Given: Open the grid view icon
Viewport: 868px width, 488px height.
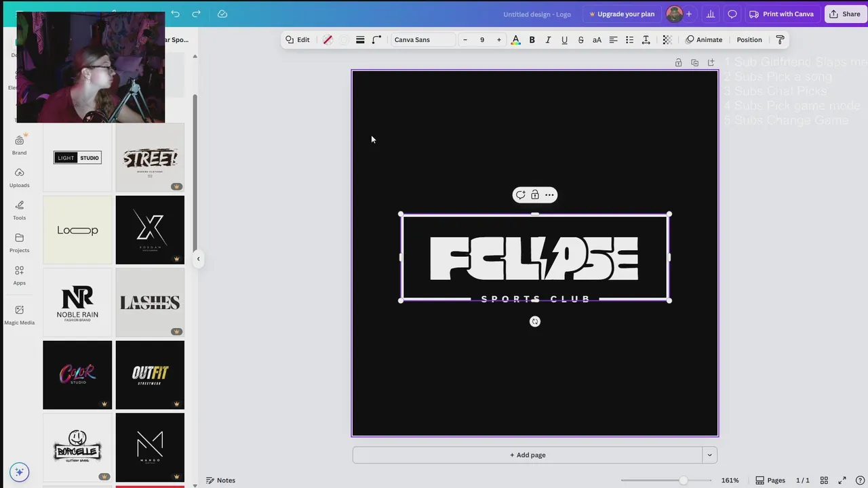Looking at the screenshot, I should tap(824, 481).
